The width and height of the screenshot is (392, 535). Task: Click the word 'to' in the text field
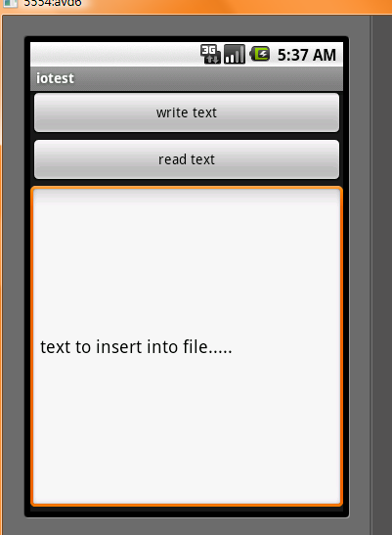coord(83,347)
